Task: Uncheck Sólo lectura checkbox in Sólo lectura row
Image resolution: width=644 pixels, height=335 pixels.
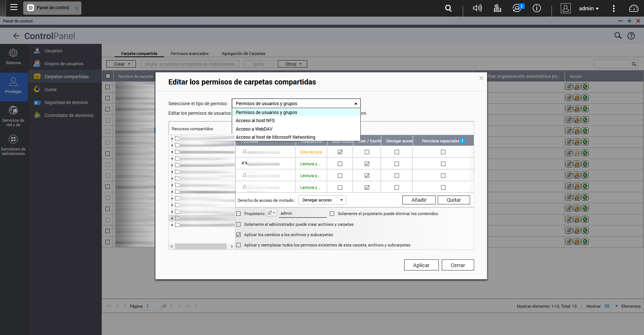Action: click(x=340, y=152)
